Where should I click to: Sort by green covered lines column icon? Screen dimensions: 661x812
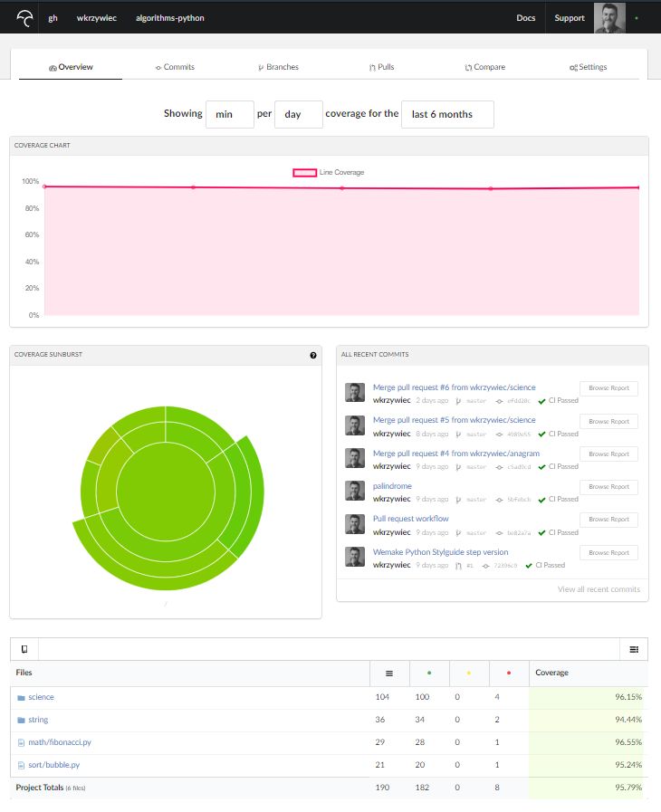point(429,673)
